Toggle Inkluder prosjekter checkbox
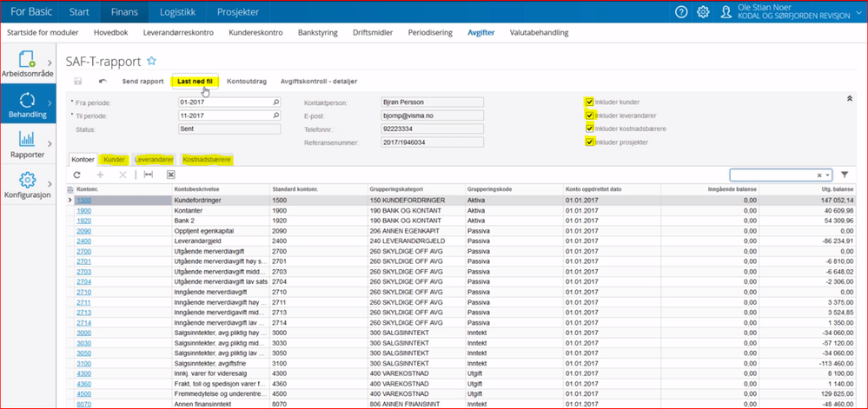This screenshot has width=868, height=409. coord(590,142)
